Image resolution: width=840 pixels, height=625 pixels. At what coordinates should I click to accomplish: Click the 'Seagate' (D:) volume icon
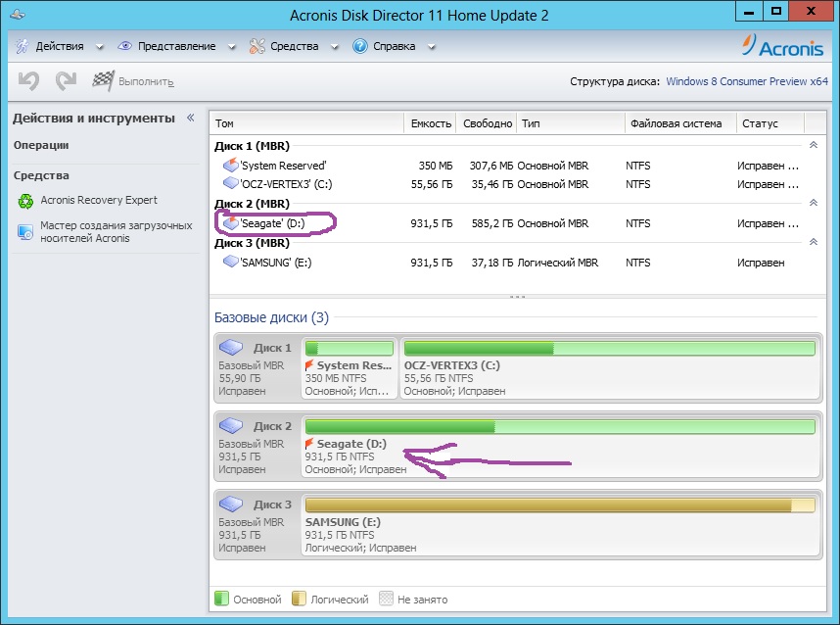[x=231, y=222]
